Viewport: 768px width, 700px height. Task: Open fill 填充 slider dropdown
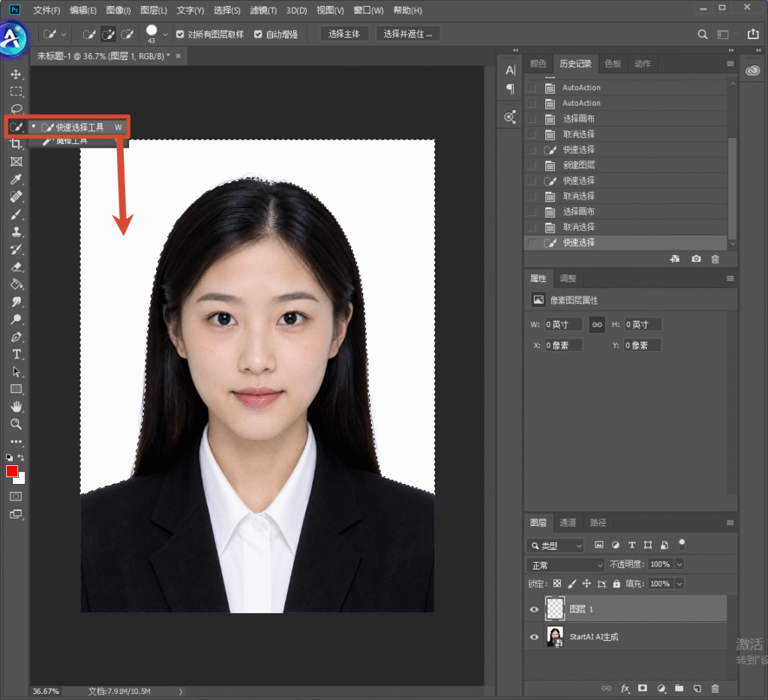coord(679,584)
